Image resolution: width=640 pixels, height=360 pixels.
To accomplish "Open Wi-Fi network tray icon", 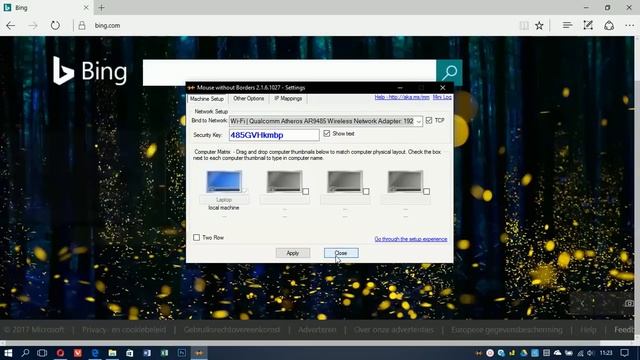I will pyautogui.click(x=580, y=353).
